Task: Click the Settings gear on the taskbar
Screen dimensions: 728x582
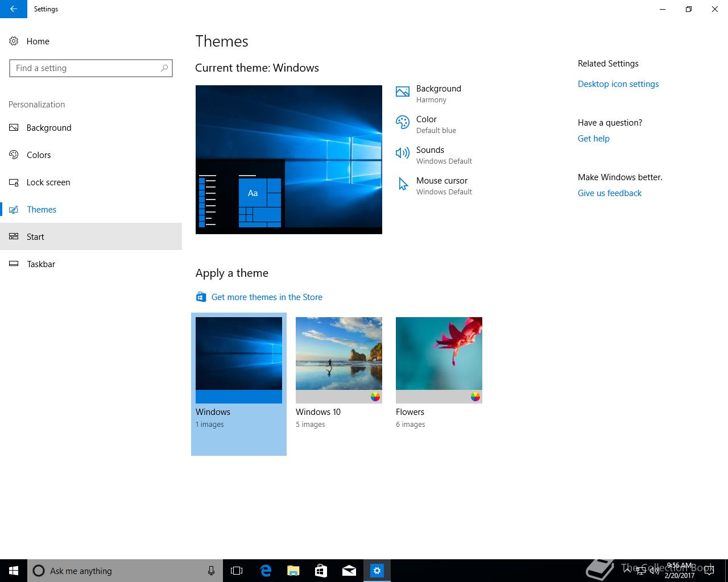Action: 377,571
